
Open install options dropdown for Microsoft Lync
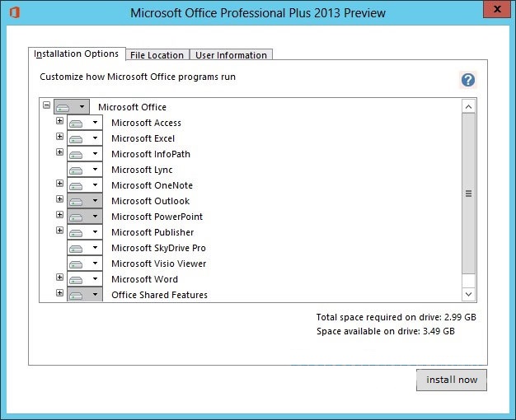click(x=85, y=170)
